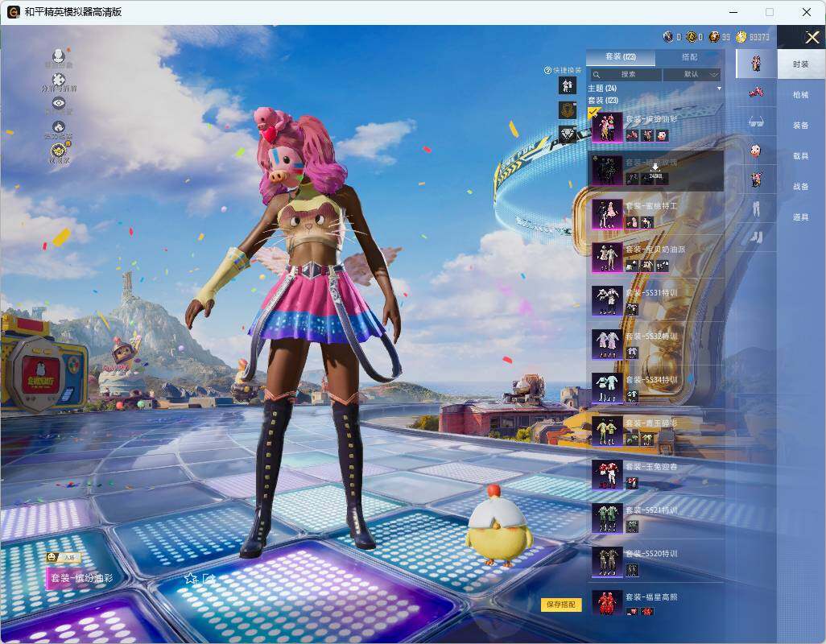Select the glasses subcategory icon
Viewport: 826px width, 644px height.
(756, 122)
